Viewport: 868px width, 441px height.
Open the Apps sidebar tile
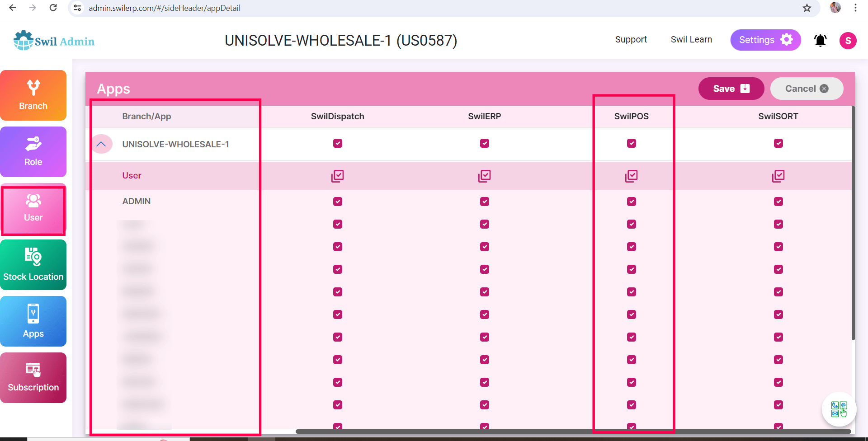click(x=33, y=321)
